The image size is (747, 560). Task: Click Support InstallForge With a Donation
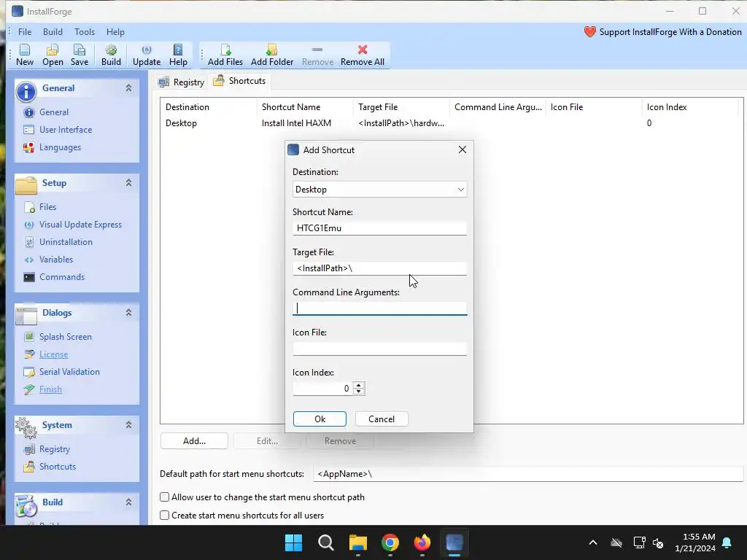662,32
